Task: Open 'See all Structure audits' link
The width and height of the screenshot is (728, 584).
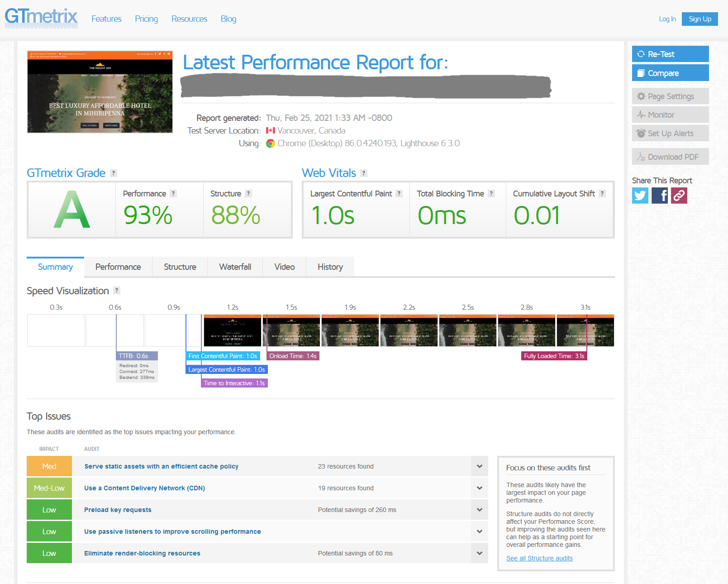Action: click(x=539, y=558)
